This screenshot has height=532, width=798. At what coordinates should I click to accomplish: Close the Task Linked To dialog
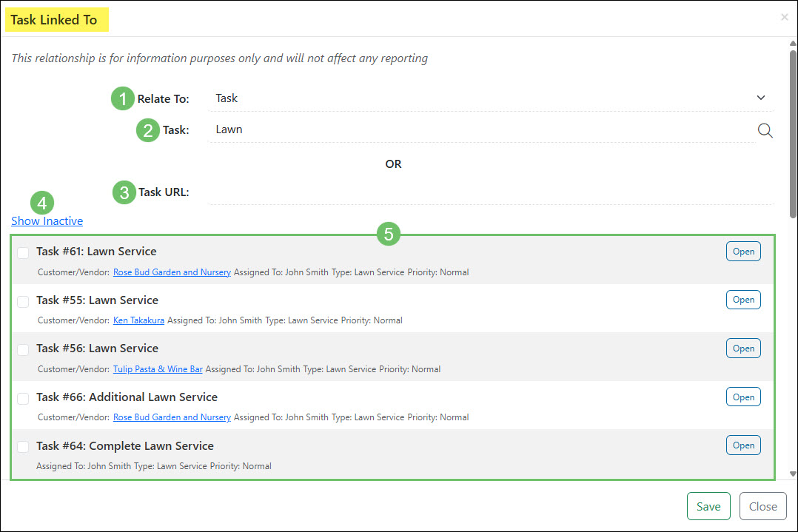click(x=762, y=506)
